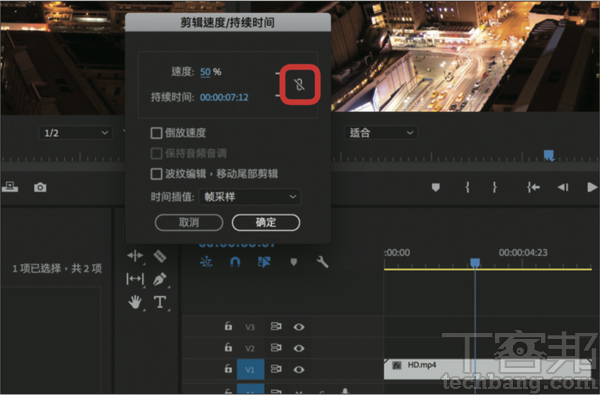
Task: Toggle the speed-duration link icon
Action: click(x=300, y=84)
